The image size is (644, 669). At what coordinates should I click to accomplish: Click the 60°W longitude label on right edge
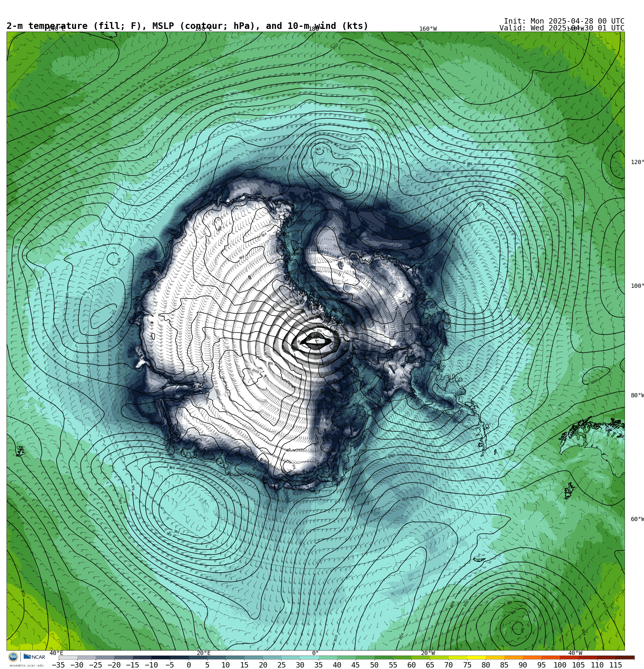pos(637,520)
